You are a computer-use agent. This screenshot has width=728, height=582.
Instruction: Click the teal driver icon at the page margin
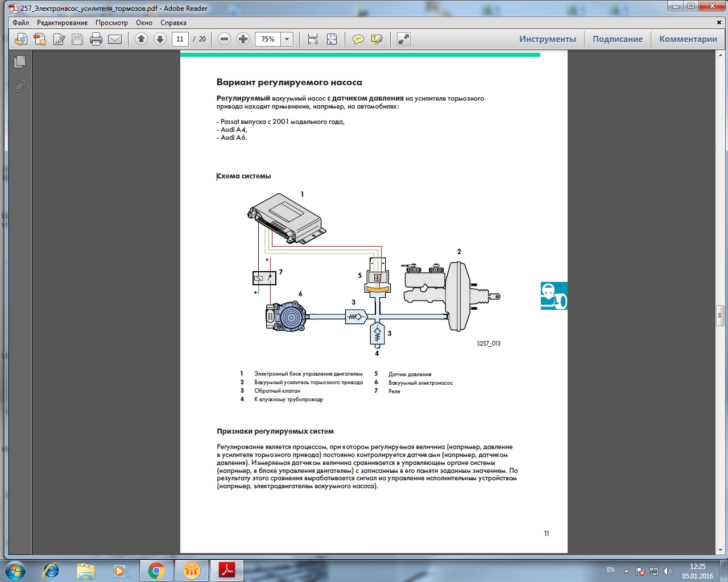click(x=554, y=296)
